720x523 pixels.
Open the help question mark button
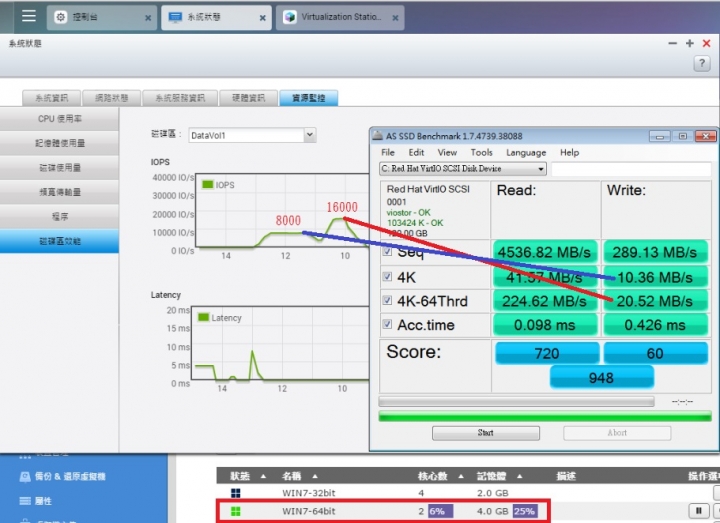coord(702,63)
